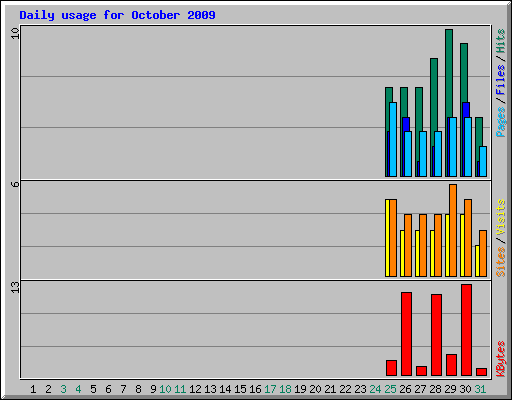Select the red KBytes bar for day 28

(436, 335)
